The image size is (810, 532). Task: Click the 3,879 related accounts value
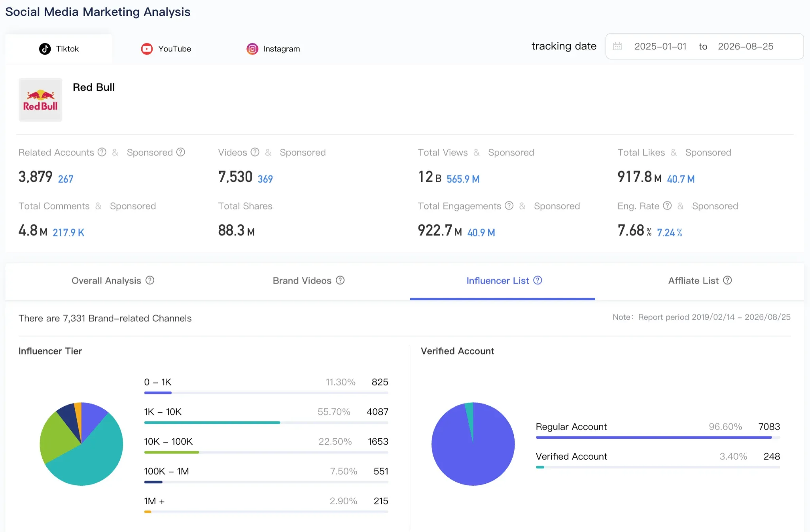coord(36,177)
